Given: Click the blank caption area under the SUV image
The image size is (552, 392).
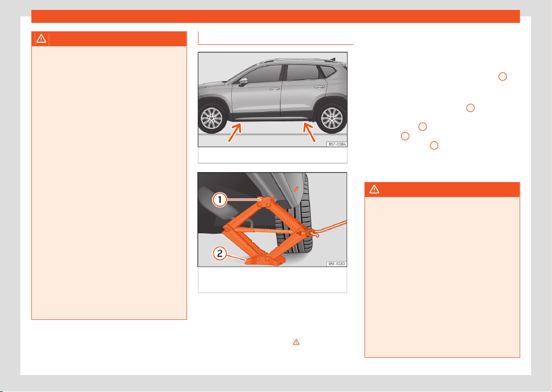Looking at the screenshot, I should [273, 155].
